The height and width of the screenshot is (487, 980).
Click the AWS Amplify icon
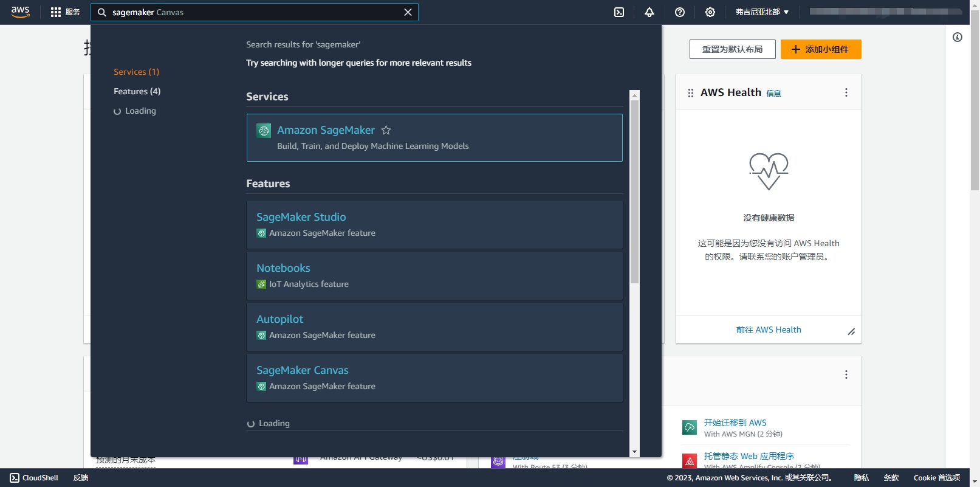pos(690,461)
